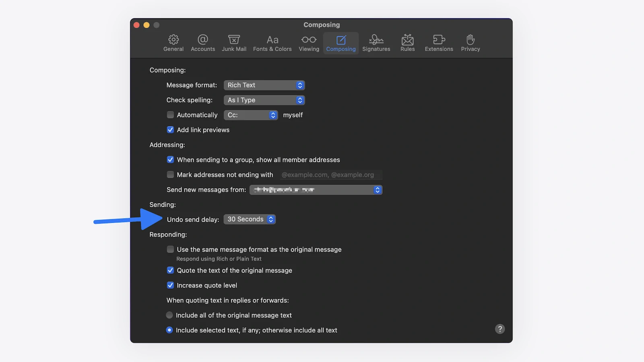Viewport: 644px width, 362px height.
Task: Open Signatures preferences pane
Action: [x=376, y=43]
